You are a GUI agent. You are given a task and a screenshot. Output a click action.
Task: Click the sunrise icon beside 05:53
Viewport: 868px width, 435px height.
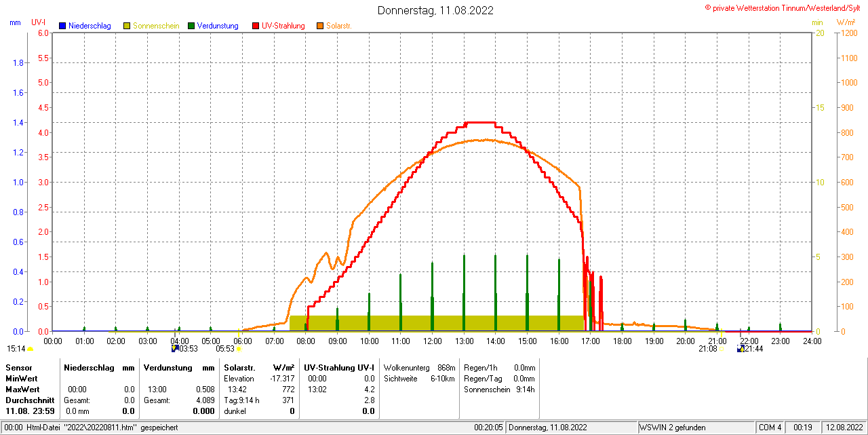coord(239,349)
